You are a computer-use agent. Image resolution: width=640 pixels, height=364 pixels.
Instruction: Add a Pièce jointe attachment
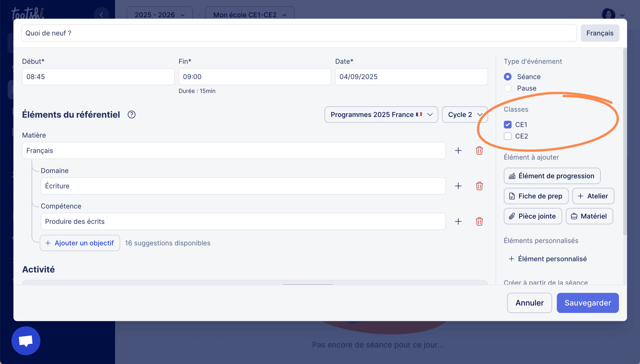click(532, 216)
